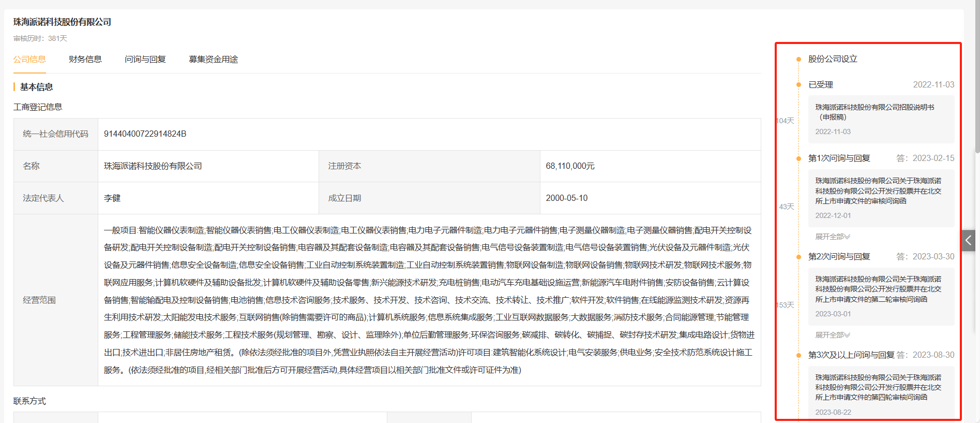980x423 pixels.
Task: Click the reply date 答: 2023-02-15
Action: pos(925,158)
